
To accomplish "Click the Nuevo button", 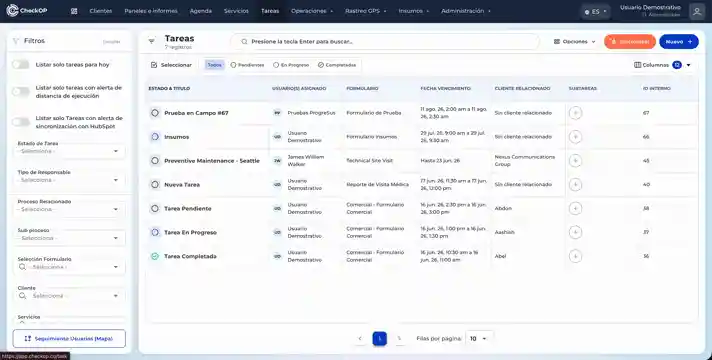I will (679, 41).
